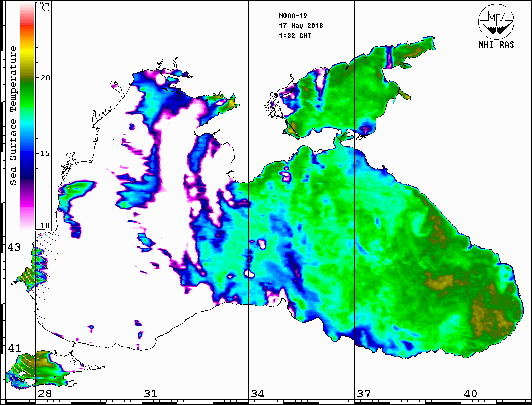The height and width of the screenshot is (405, 532).
Task: Select the 20 value on temperature scale
Action: click(45, 78)
